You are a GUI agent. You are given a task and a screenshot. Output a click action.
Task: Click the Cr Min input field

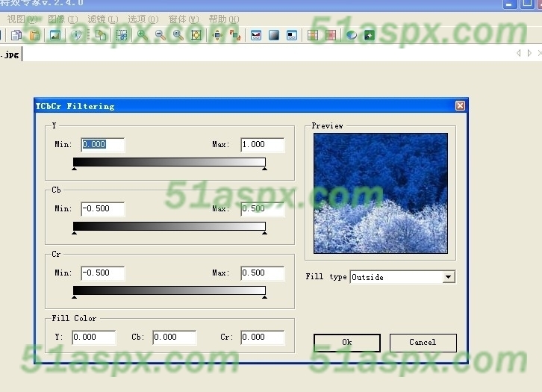point(103,273)
